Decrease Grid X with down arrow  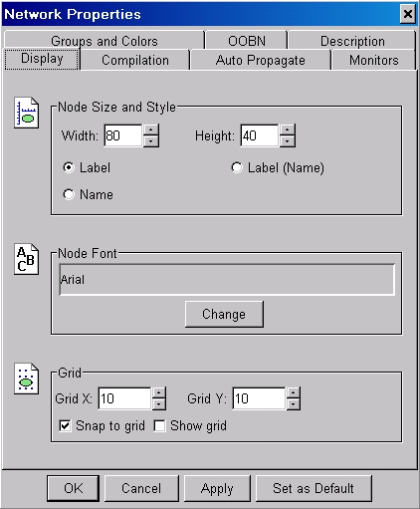click(x=159, y=404)
